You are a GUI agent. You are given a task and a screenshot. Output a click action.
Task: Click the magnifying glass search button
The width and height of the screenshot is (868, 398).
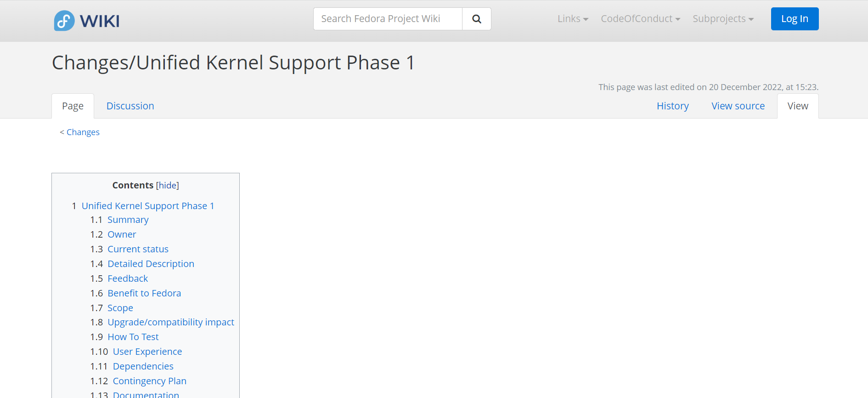(x=477, y=19)
